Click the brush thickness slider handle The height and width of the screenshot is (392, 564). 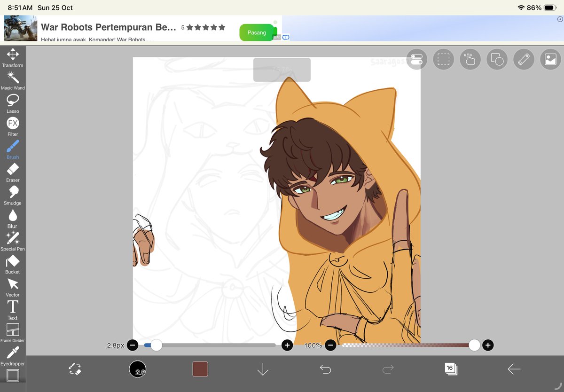click(x=157, y=345)
